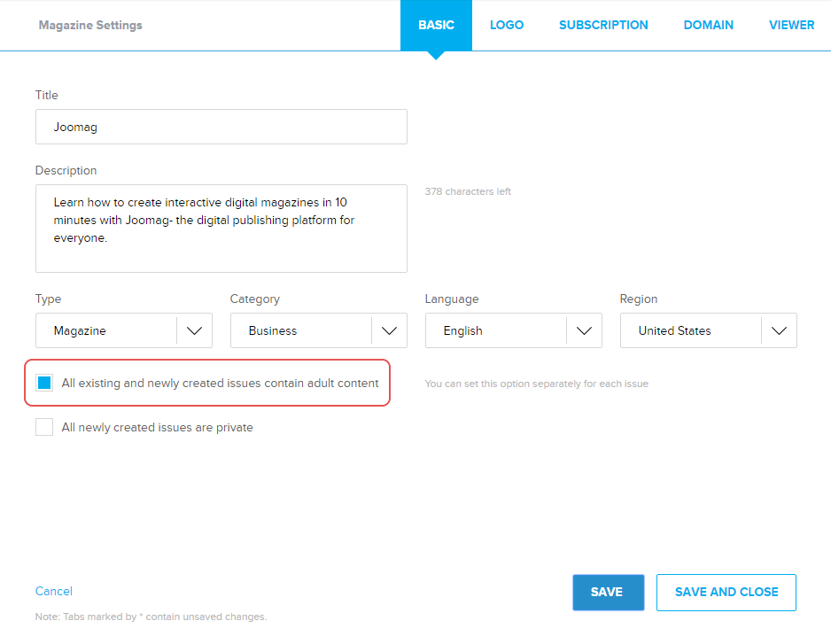831x644 pixels.
Task: Go to the DOMAIN tab
Action: (x=708, y=25)
